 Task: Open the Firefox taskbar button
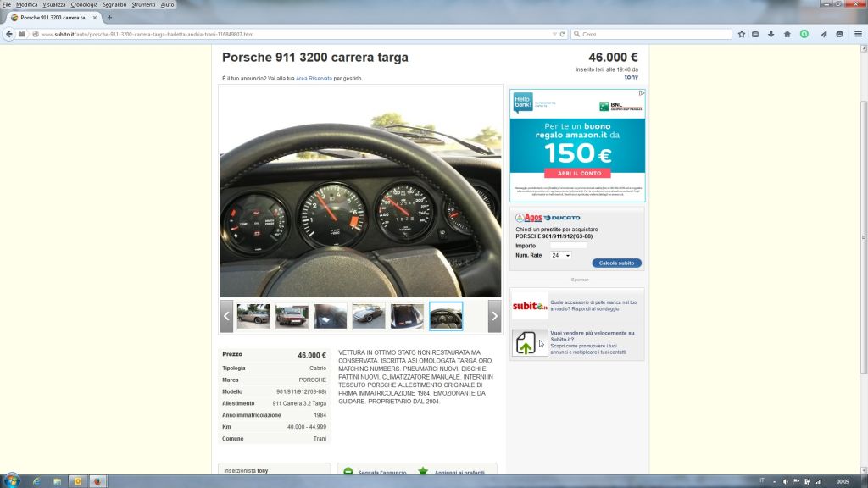(97, 481)
